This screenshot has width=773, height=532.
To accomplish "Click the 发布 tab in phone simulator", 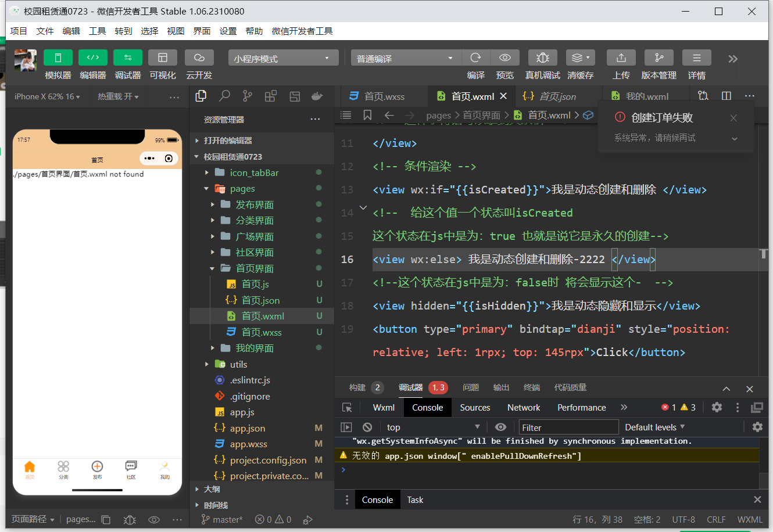I will click(x=97, y=469).
